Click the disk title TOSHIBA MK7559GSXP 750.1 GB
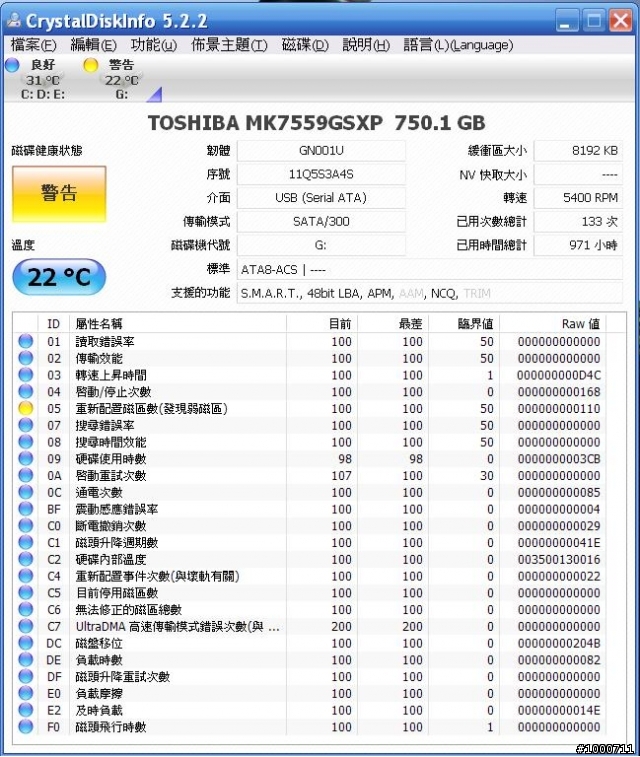640x757 pixels. coord(317,123)
